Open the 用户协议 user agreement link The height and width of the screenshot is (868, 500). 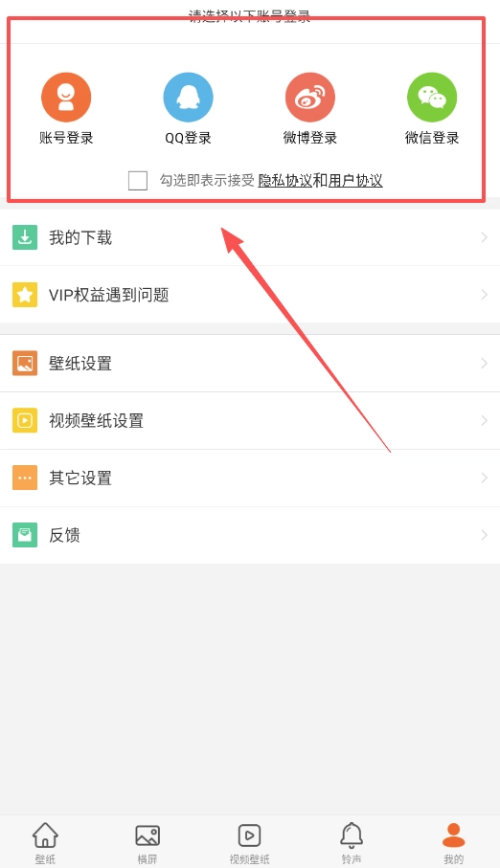pos(355,181)
